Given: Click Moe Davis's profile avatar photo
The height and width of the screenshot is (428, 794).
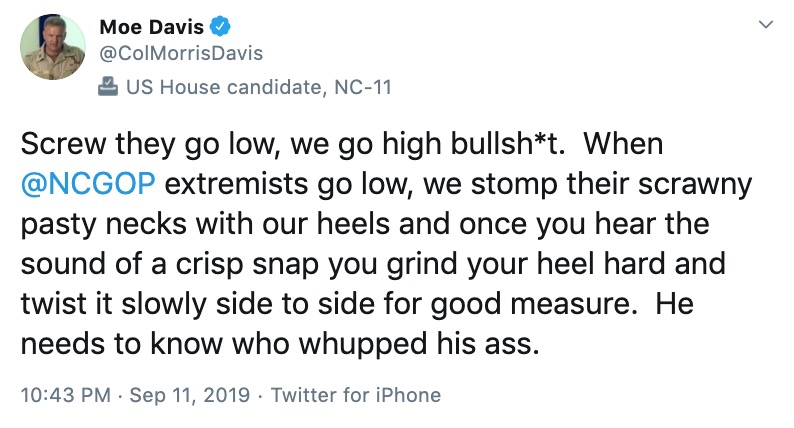Looking at the screenshot, I should point(52,47).
